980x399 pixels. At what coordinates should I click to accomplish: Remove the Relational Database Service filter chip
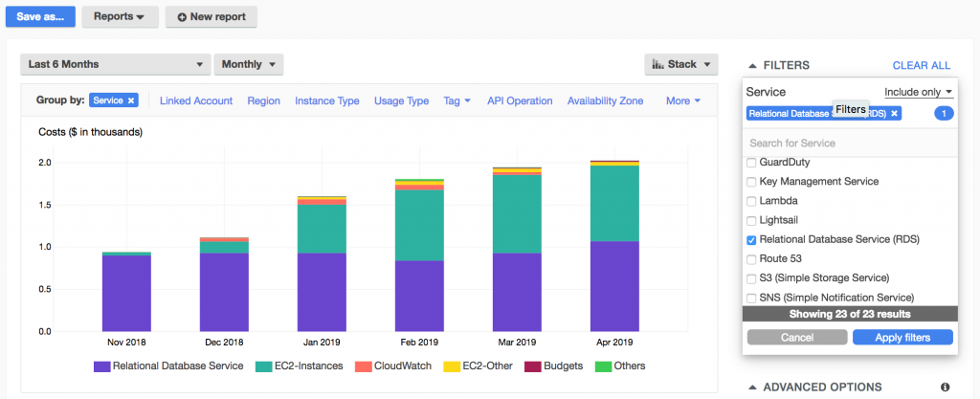tap(894, 113)
